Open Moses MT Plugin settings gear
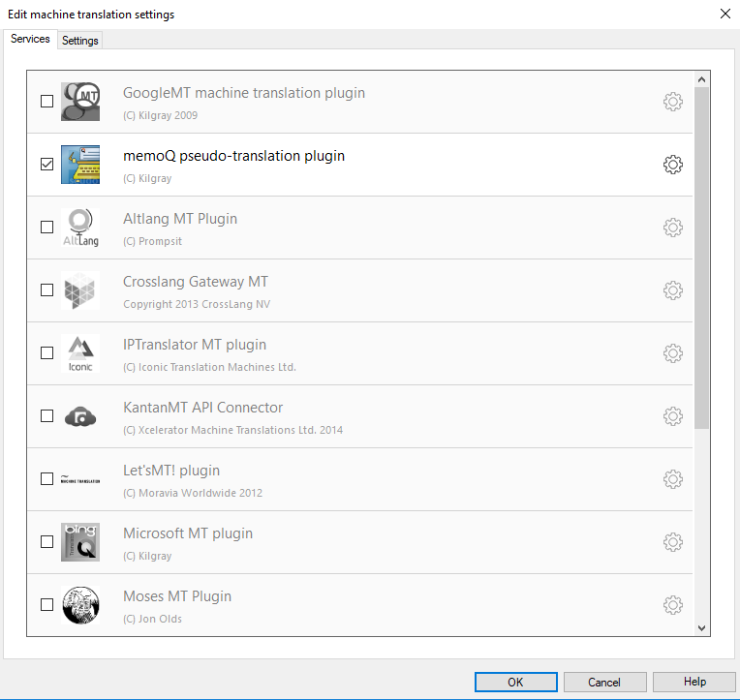Image resolution: width=740 pixels, height=700 pixels. pyautogui.click(x=672, y=605)
